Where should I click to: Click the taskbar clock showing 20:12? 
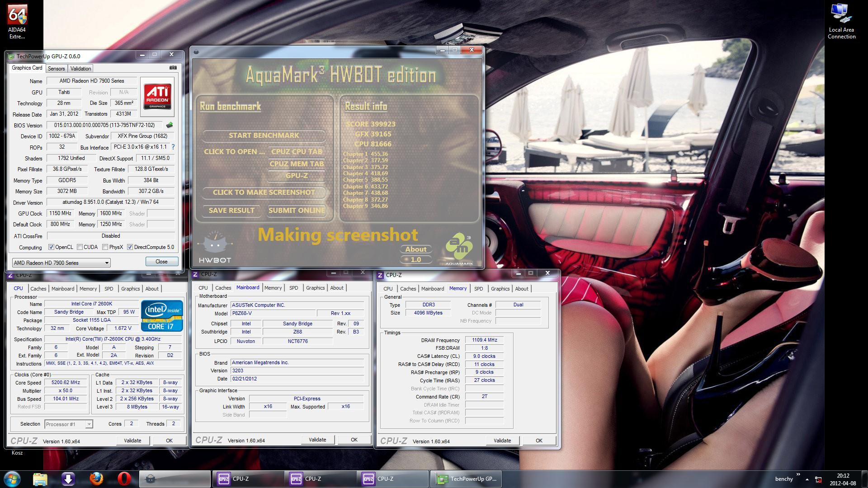pyautogui.click(x=843, y=479)
